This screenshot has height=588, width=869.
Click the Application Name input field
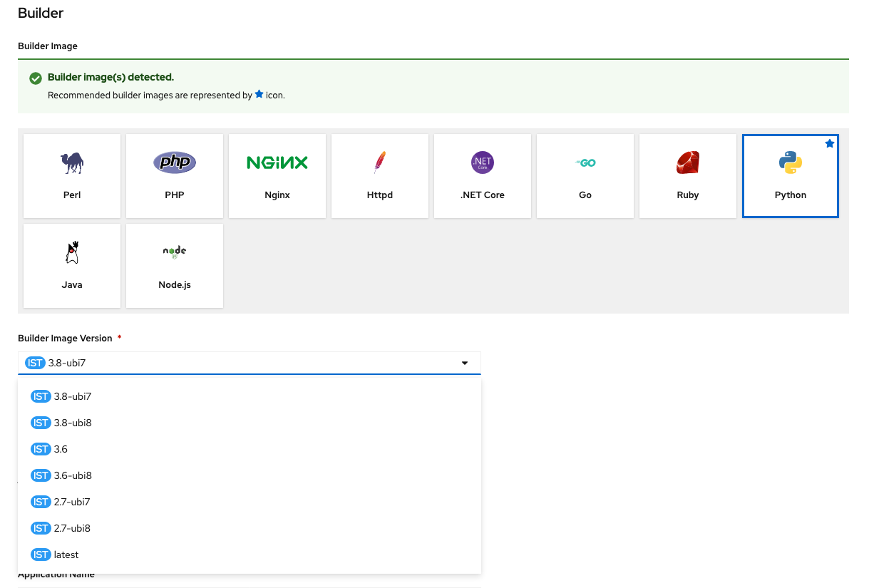pos(250,586)
